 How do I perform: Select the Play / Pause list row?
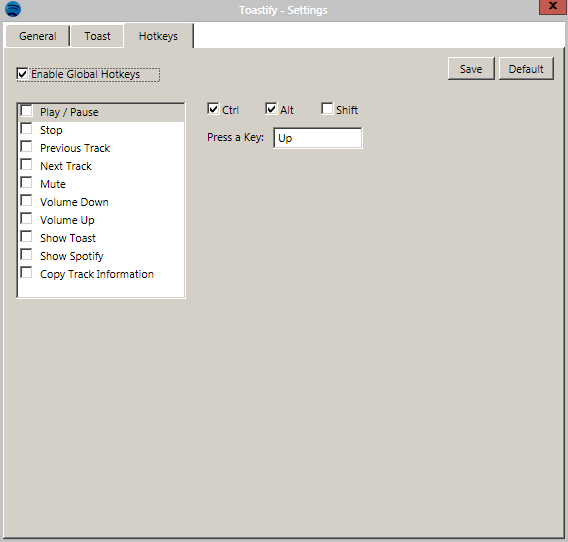click(x=101, y=112)
